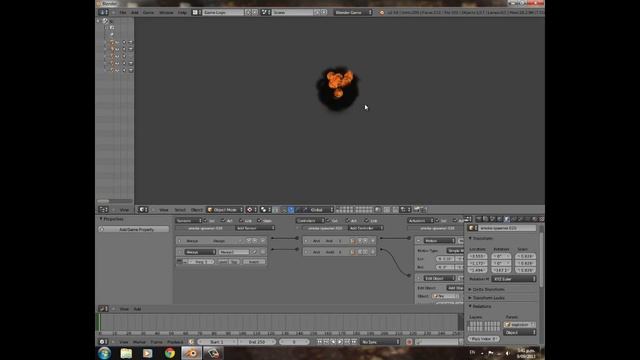Image resolution: width=640 pixels, height=360 pixels.
Task: Click the second sensor's name field
Action: (x=233, y=252)
